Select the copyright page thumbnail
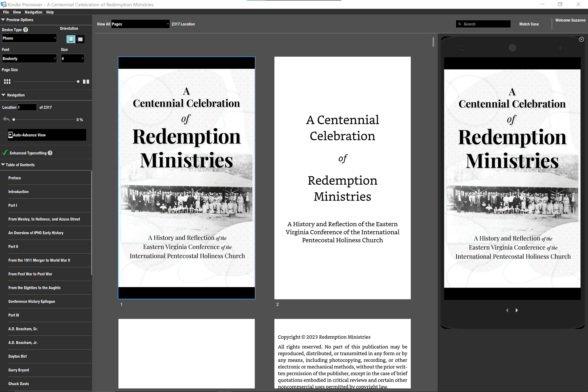Image resolution: width=588 pixels, height=392 pixels. [342, 354]
